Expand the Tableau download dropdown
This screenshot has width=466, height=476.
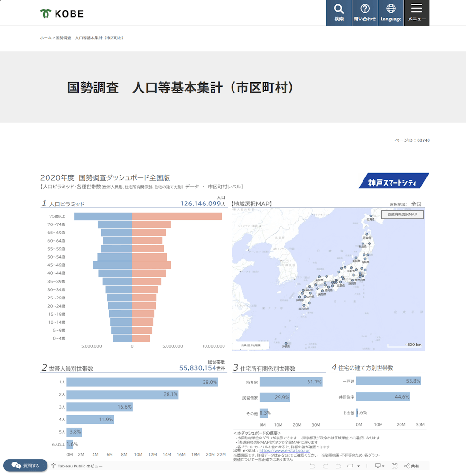[380, 466]
